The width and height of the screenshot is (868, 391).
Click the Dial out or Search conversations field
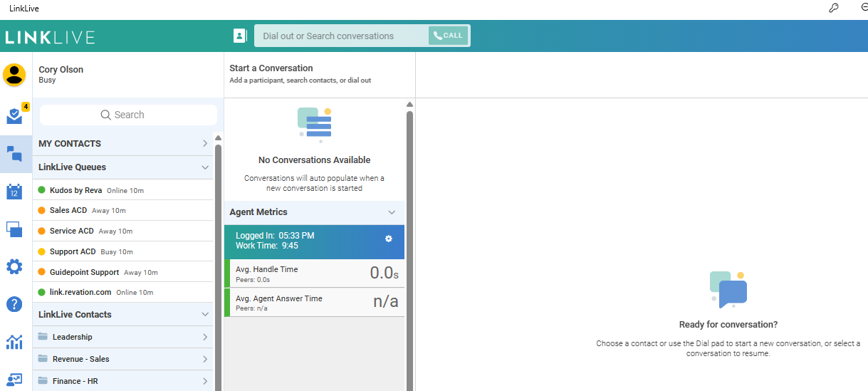coord(340,36)
